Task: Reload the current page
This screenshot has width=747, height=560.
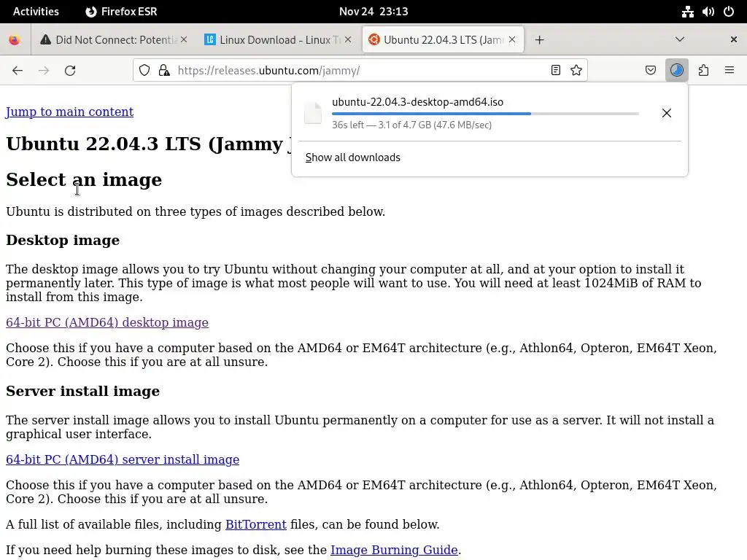Action: (x=70, y=71)
